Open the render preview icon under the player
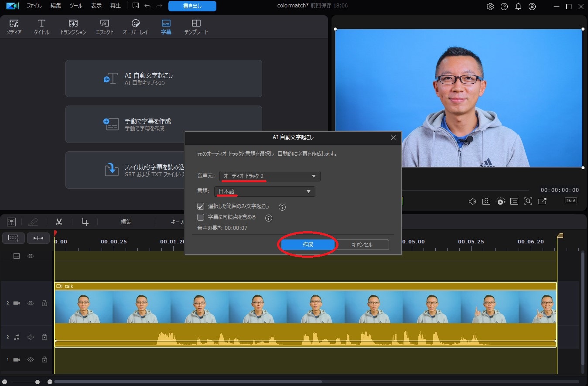This screenshot has width=588, height=386. [x=500, y=201]
